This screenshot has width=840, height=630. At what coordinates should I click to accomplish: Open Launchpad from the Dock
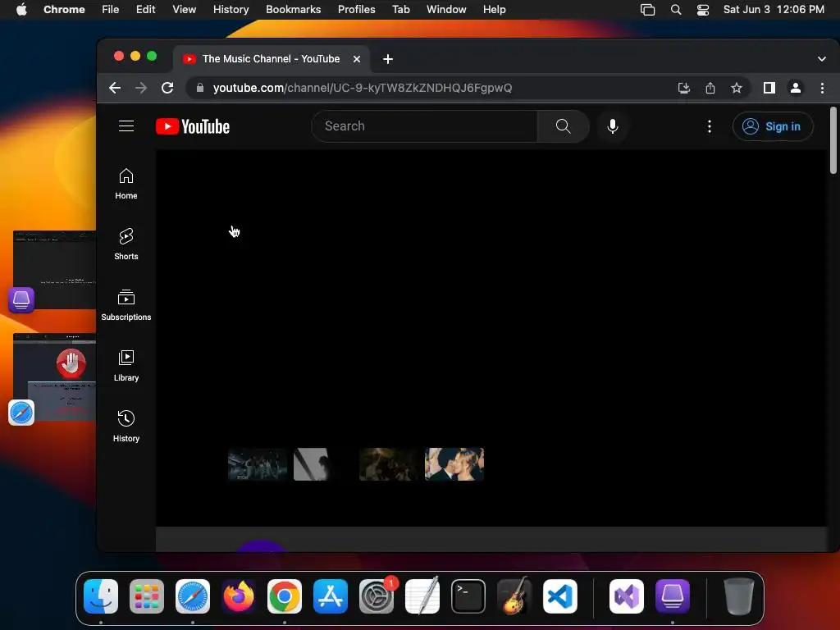coord(147,596)
